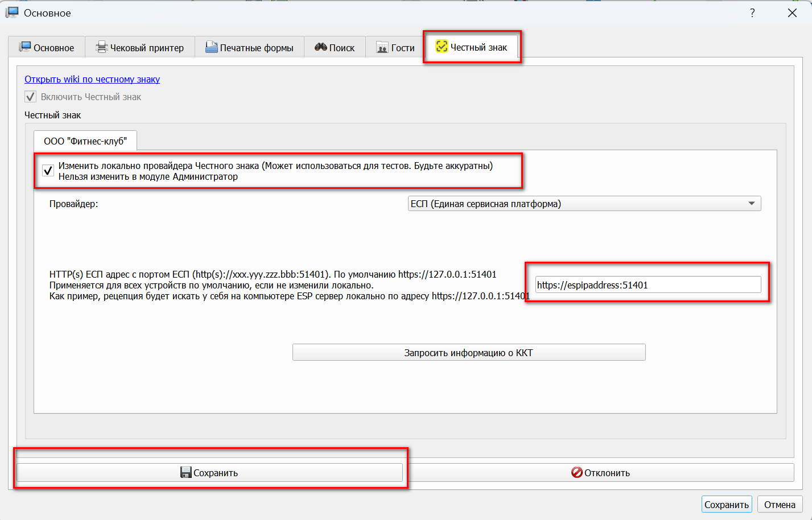
Task: Click the monitor icon on Основное tab
Action: click(25, 47)
